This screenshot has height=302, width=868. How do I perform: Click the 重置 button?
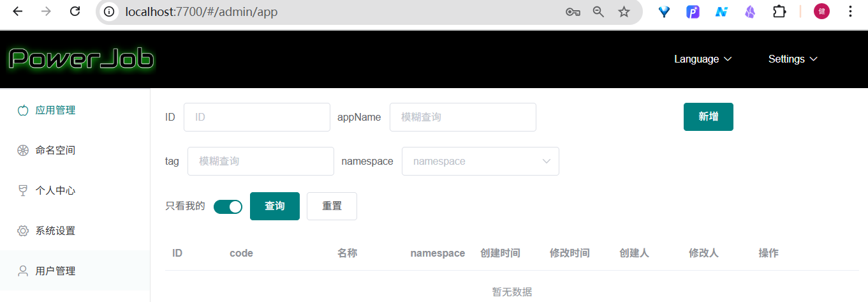tap(332, 206)
